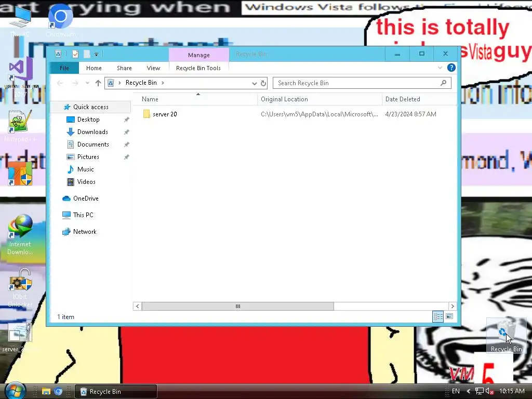Screen dimensions: 532x399
Task: Open the Recent locations dropdown
Action: pyautogui.click(x=87, y=83)
